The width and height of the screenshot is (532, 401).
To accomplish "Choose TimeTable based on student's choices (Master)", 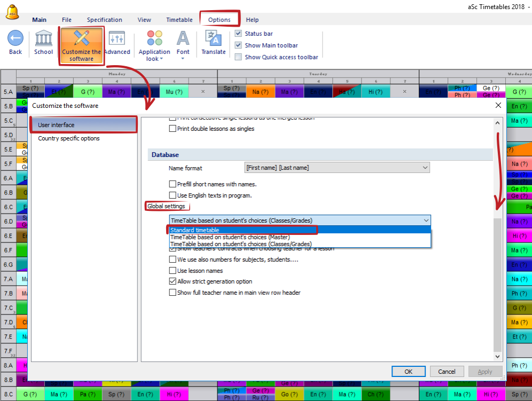I will pos(230,237).
